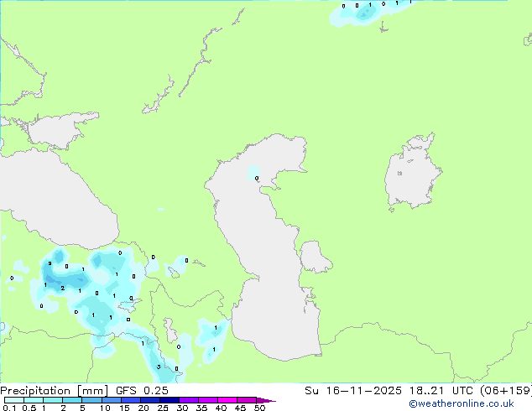
Task: Click the weatheronline.co.uk copyright link
Action: click(461, 403)
